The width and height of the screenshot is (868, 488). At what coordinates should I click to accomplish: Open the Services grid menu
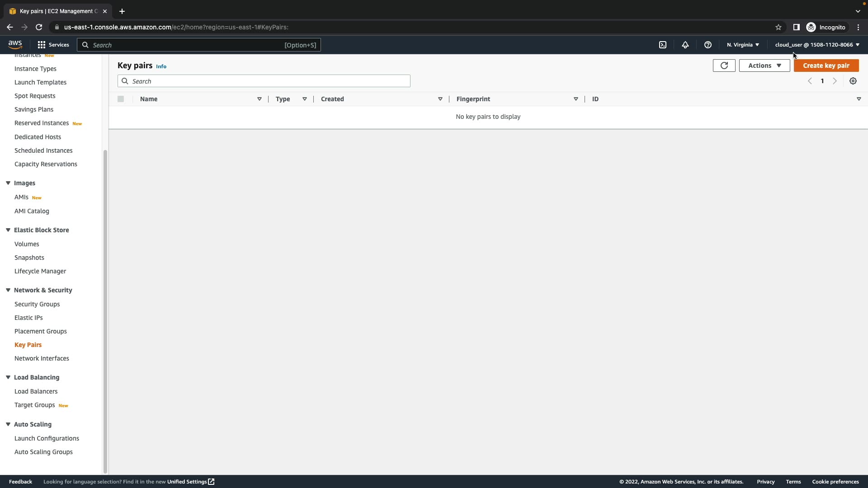pyautogui.click(x=53, y=45)
